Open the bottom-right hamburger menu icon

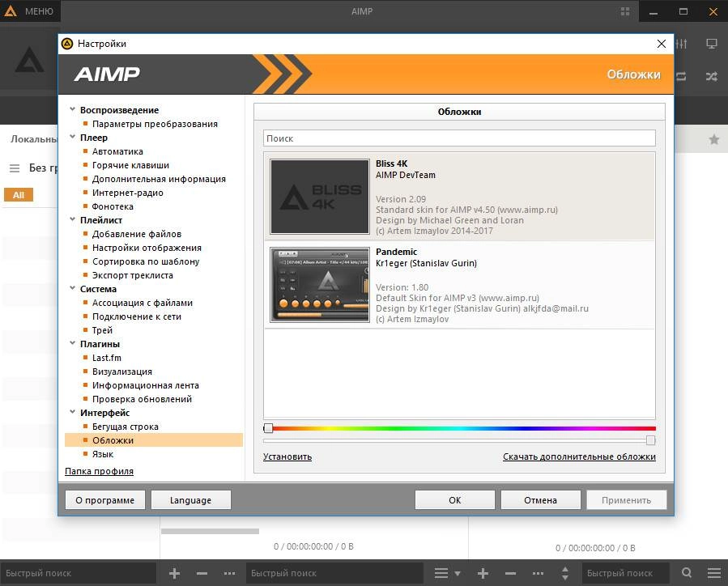(714, 574)
